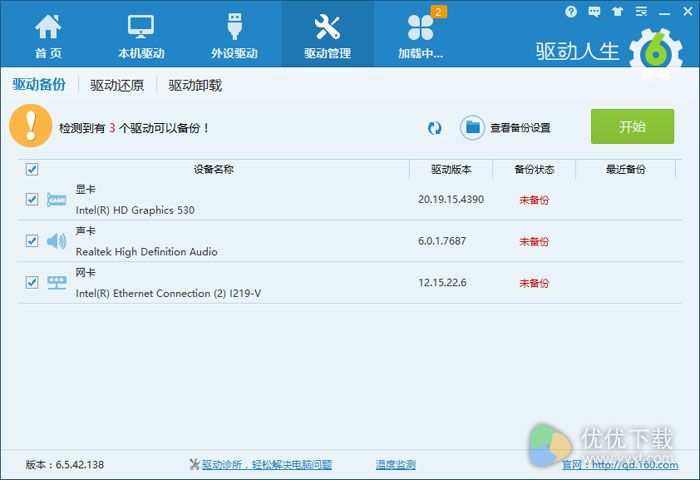
Task: Click version 6.0.1.7687 cell
Action: click(x=442, y=241)
